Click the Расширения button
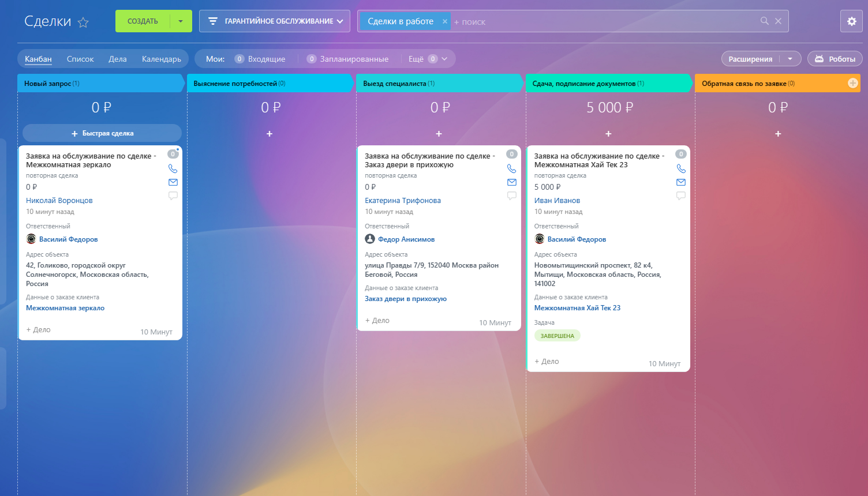Image resolution: width=868 pixels, height=496 pixels. (750, 59)
